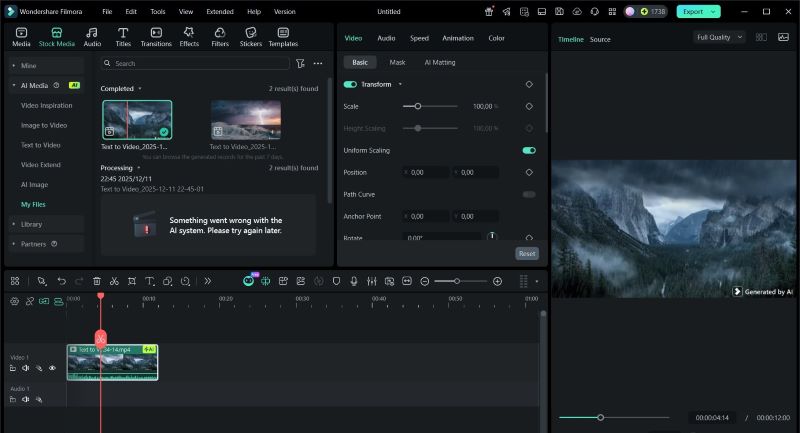
Task: Toggle the Scale keyframe diamond
Action: (x=529, y=106)
